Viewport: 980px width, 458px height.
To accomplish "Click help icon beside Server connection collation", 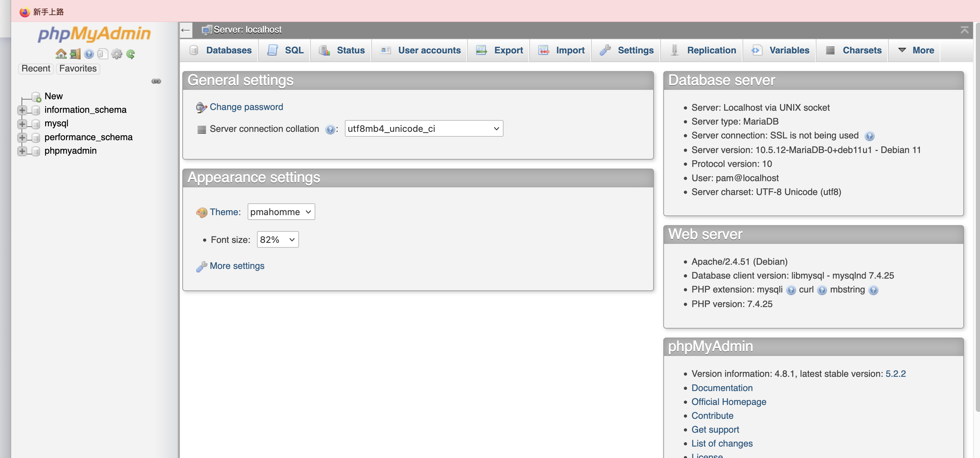I will pos(330,130).
